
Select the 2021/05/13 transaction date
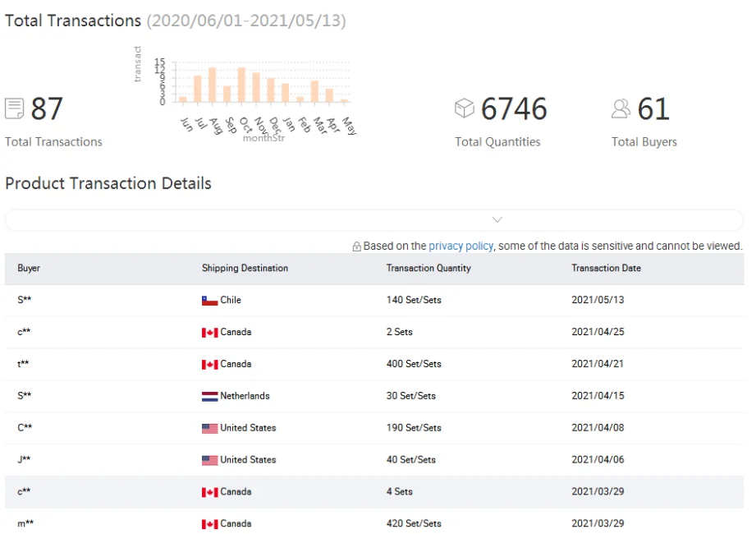coord(598,300)
